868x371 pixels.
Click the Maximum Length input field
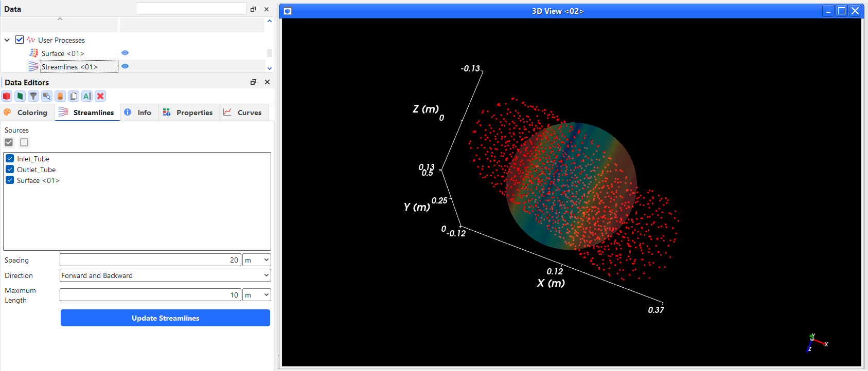click(150, 295)
